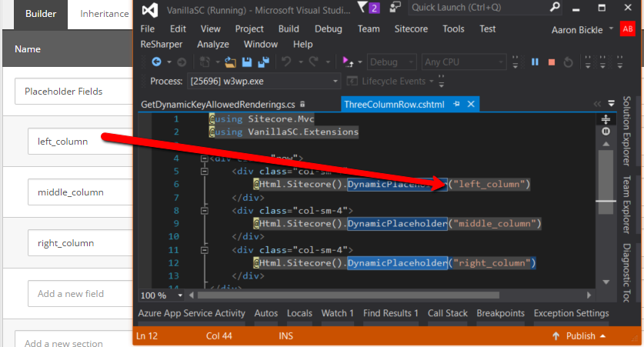Open the Any CPU platform dropdown
Viewport: 644px width, 347px height.
click(501, 62)
